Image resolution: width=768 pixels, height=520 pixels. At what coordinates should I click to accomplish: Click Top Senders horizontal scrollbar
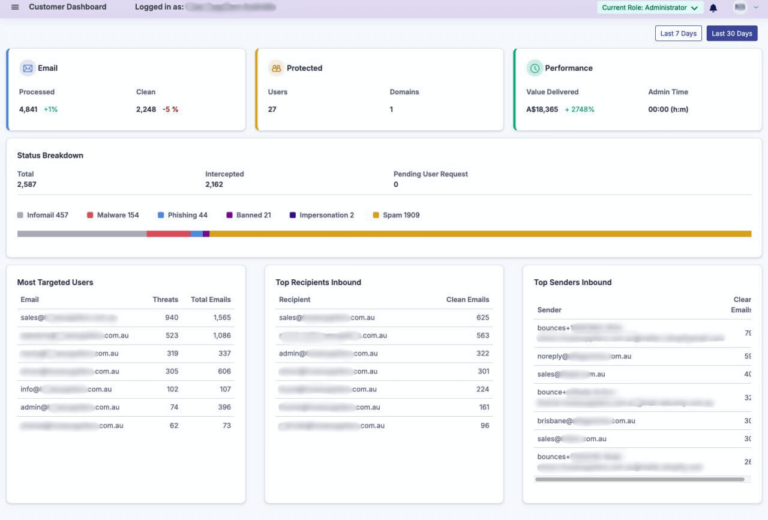(x=640, y=480)
